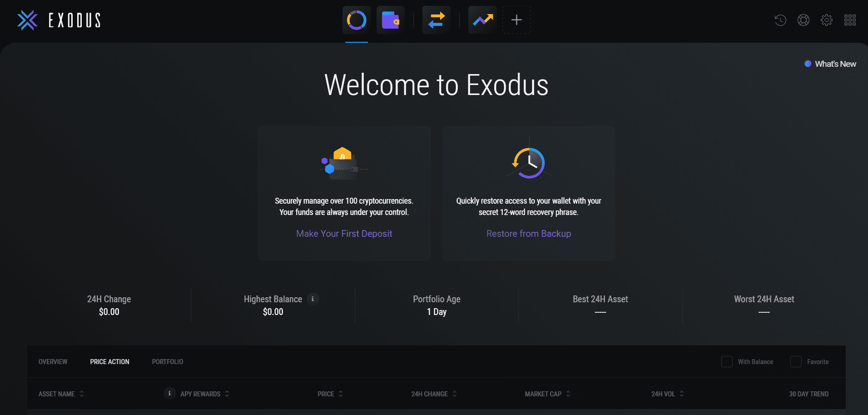Click Make Your First Deposit link
The image size is (868, 415).
click(344, 234)
